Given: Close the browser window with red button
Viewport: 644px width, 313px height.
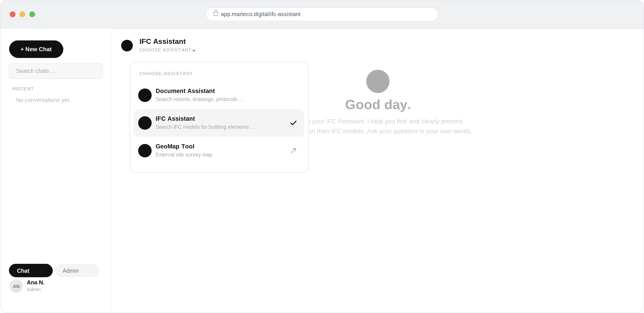Looking at the screenshot, I should (x=13, y=14).
